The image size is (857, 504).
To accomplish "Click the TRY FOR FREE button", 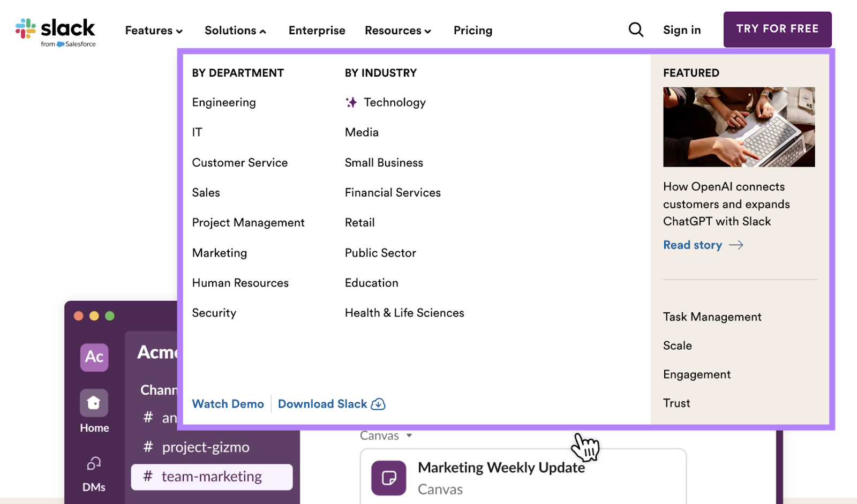I will [x=777, y=29].
